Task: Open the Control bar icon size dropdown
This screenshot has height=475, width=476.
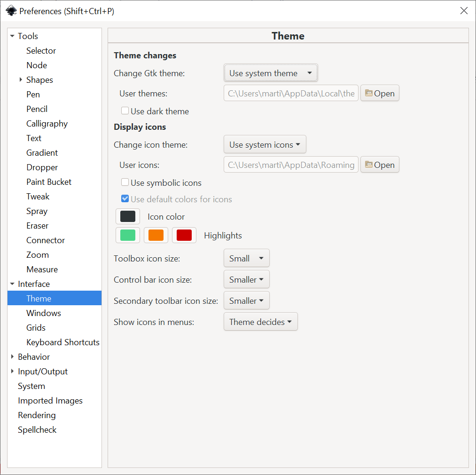Action: (246, 280)
